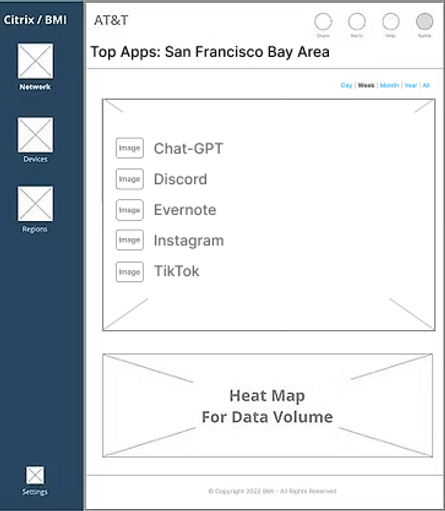445x511 pixels.
Task: Click the Top Apps: San Francisco Bay Area title
Action: tap(210, 52)
